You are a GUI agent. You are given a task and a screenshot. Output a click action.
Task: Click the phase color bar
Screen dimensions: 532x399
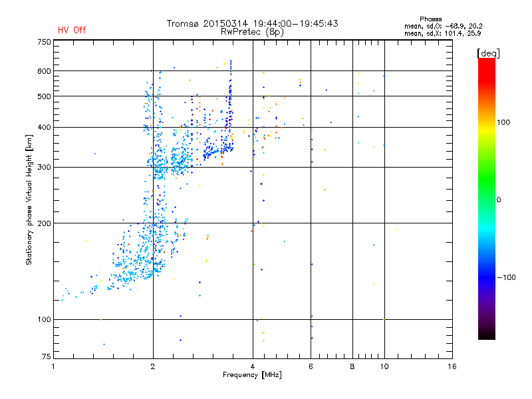pos(487,199)
